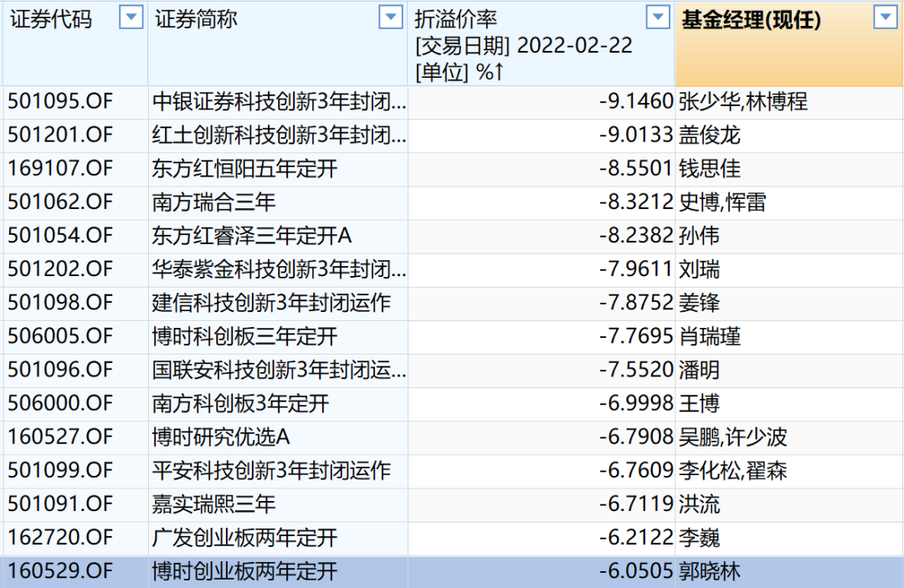
Task: Click the filter arrow icon beside 折溢价率 header
Action: coord(657,18)
